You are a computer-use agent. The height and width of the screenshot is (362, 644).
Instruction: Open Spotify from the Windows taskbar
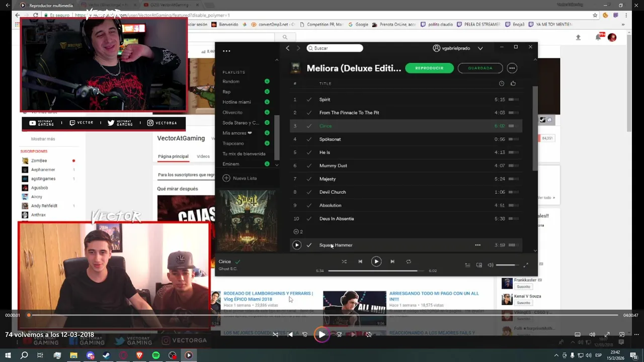[156, 355]
